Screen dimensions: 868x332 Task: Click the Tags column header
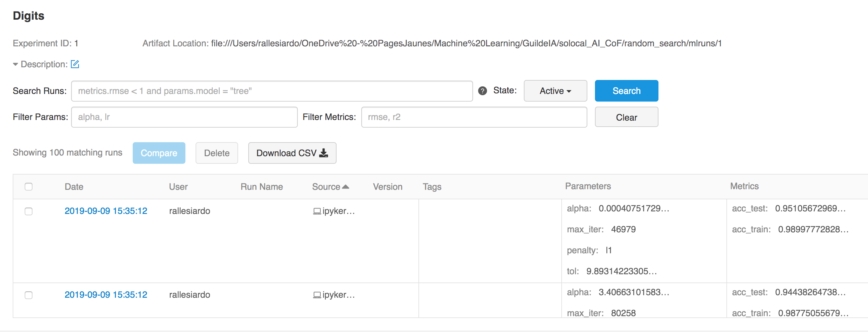(432, 187)
